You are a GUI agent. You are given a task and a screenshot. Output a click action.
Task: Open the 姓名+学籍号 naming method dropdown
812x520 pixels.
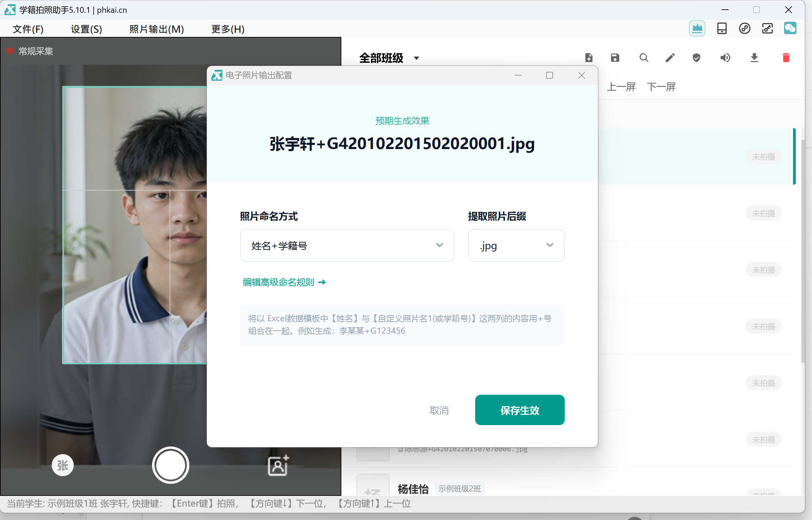pyautogui.click(x=347, y=245)
